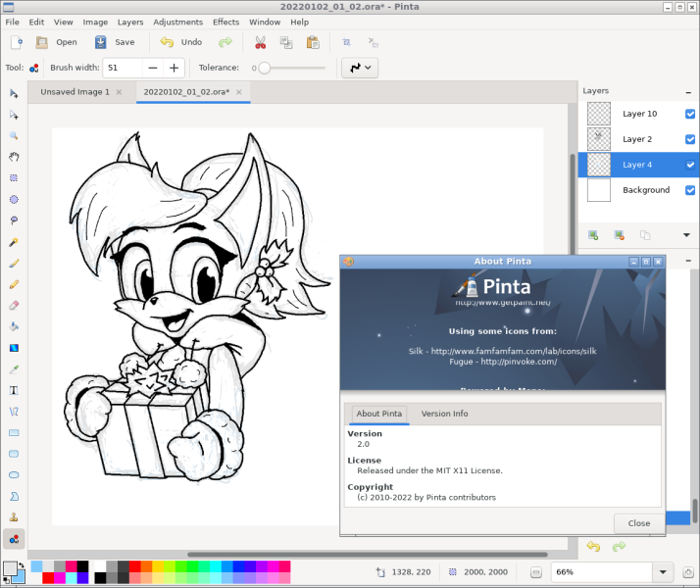The image size is (700, 588).
Task: Click the Tolerance slider handle
Action: point(265,68)
